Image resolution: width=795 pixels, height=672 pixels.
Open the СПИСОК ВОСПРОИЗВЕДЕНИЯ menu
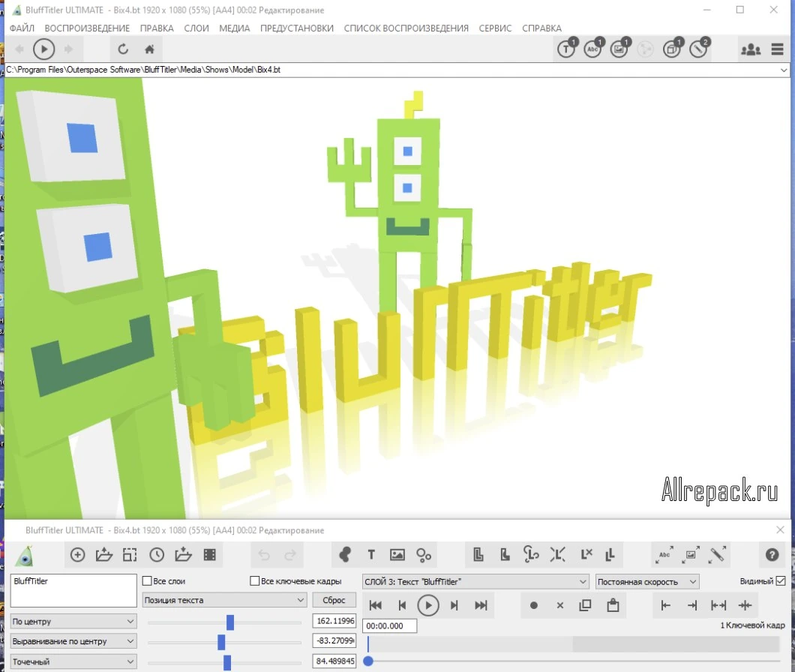[x=406, y=28]
